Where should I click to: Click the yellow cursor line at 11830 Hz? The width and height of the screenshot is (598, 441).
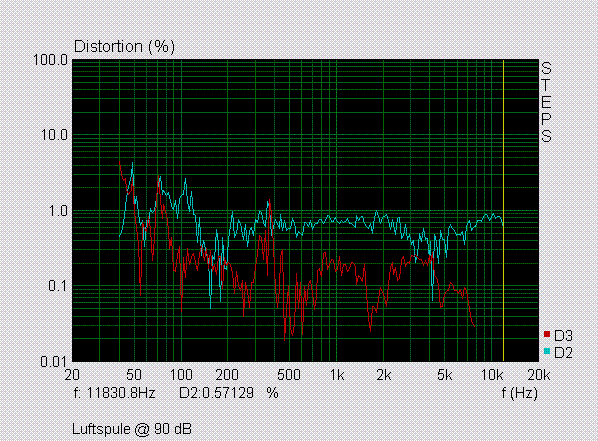pyautogui.click(x=503, y=210)
